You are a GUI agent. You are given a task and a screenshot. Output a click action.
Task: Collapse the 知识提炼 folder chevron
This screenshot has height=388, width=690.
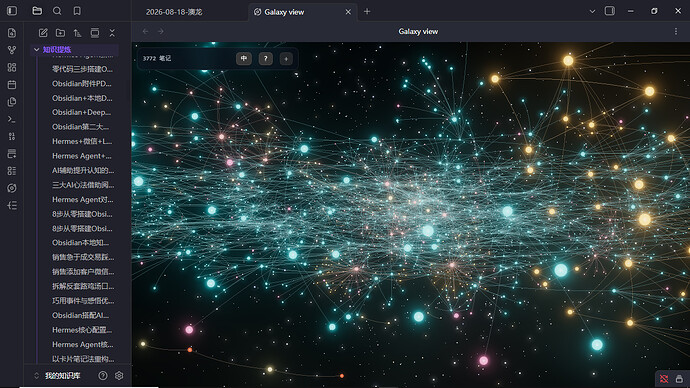pos(37,50)
